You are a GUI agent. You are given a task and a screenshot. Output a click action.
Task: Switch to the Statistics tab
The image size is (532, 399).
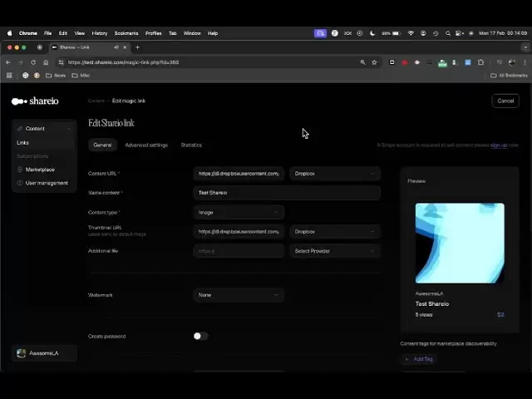(191, 145)
